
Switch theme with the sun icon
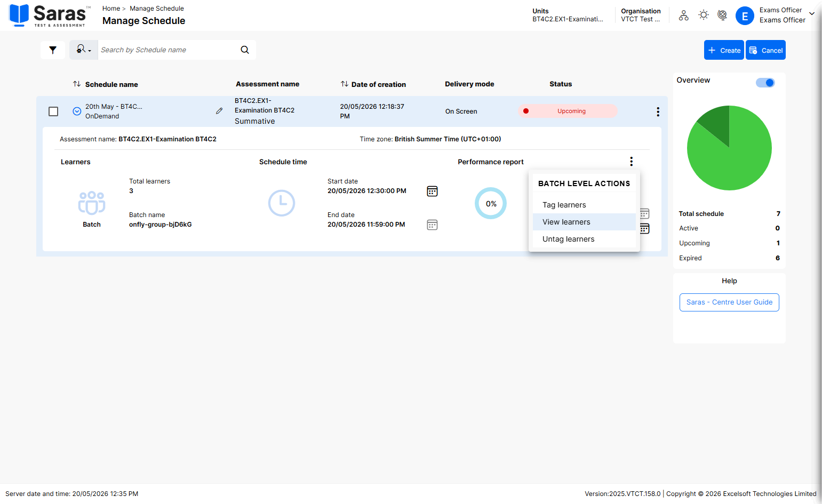tap(704, 15)
